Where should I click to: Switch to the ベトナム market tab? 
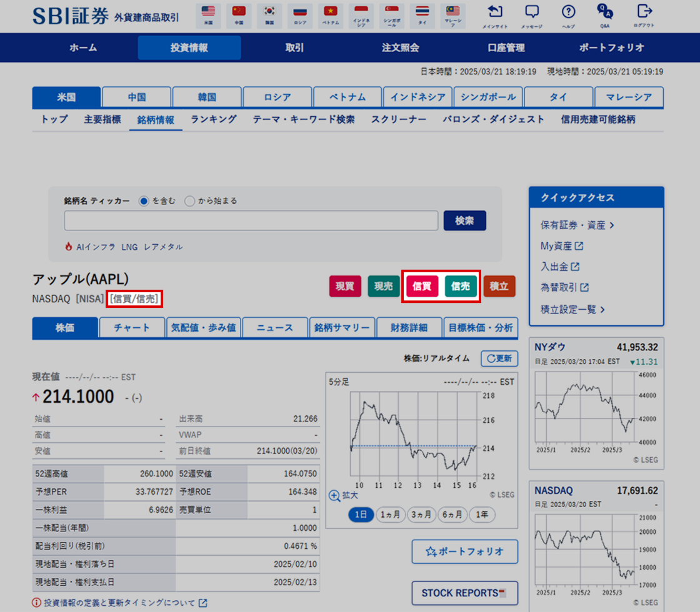[347, 97]
